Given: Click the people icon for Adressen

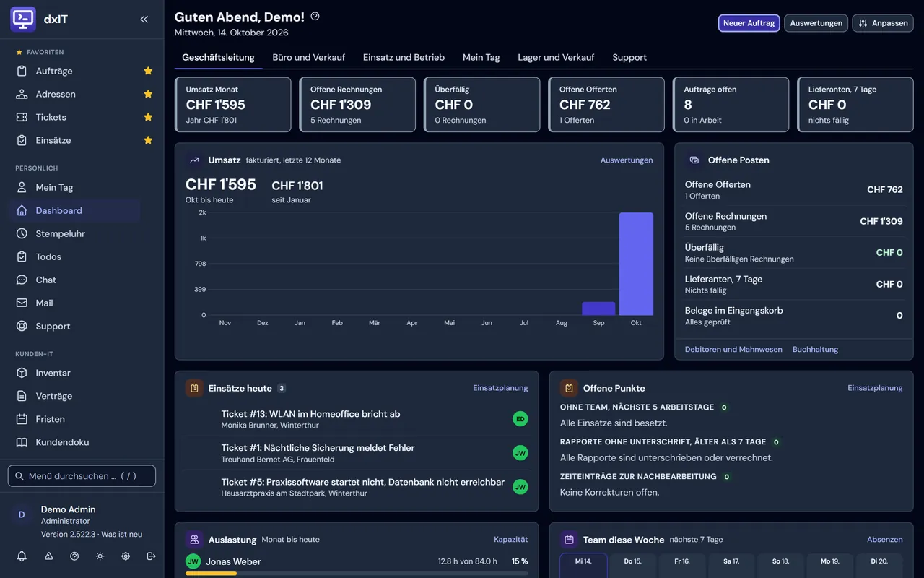Looking at the screenshot, I should pos(22,94).
